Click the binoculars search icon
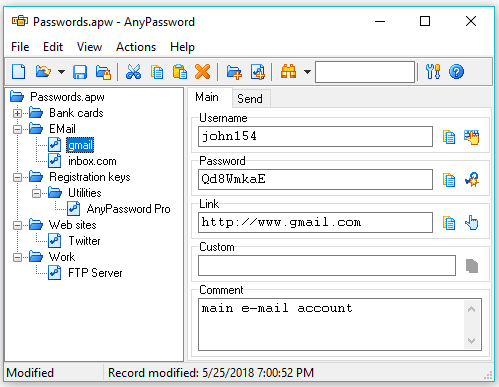 coord(289,72)
